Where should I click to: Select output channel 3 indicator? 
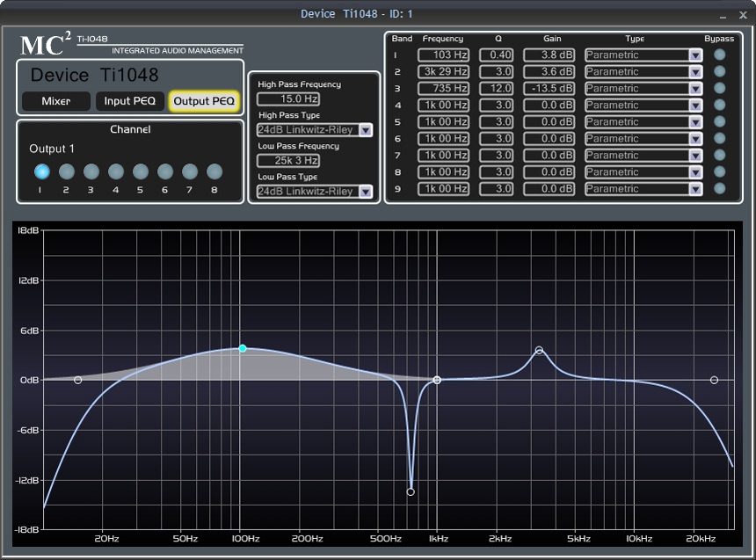point(91,171)
